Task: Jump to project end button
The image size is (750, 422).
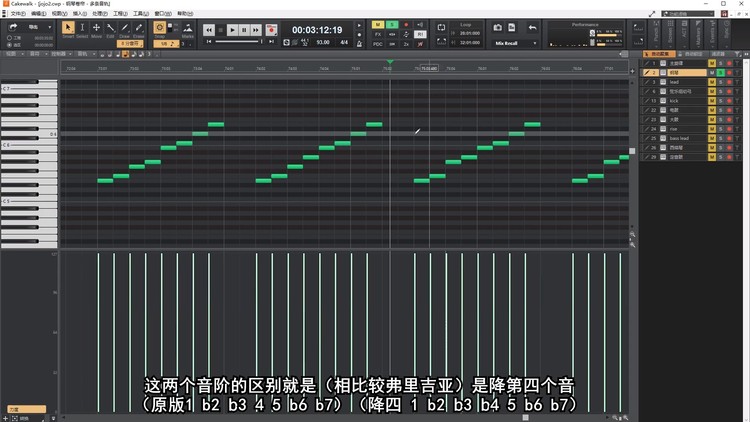Action: click(x=272, y=42)
